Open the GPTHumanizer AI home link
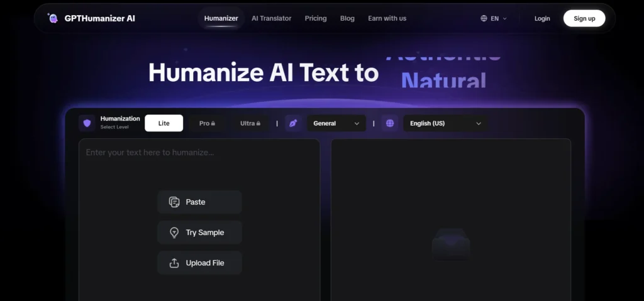This screenshot has width=644, height=301. [91, 18]
